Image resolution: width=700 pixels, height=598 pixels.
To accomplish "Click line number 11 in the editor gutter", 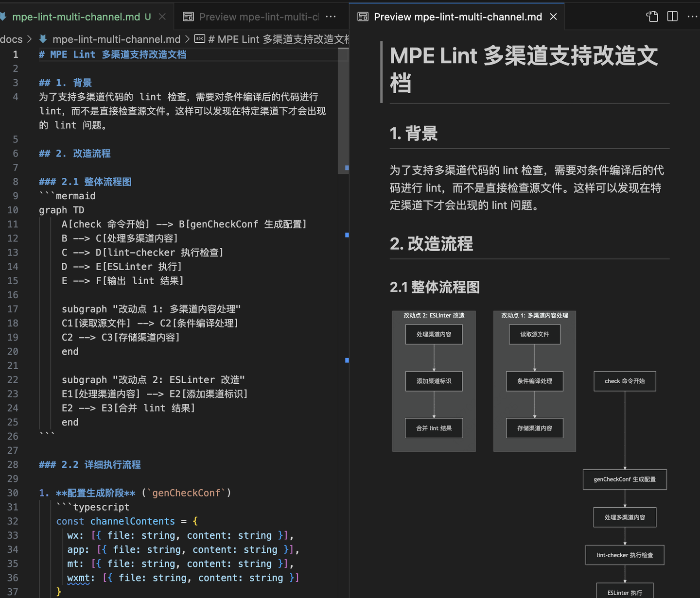I will tap(13, 224).
